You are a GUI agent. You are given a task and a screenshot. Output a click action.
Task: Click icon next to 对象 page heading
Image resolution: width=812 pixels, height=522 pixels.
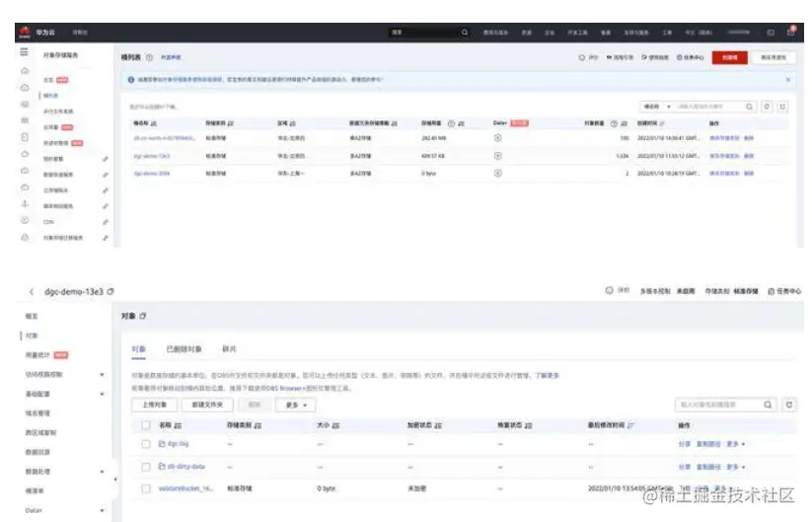point(143,316)
